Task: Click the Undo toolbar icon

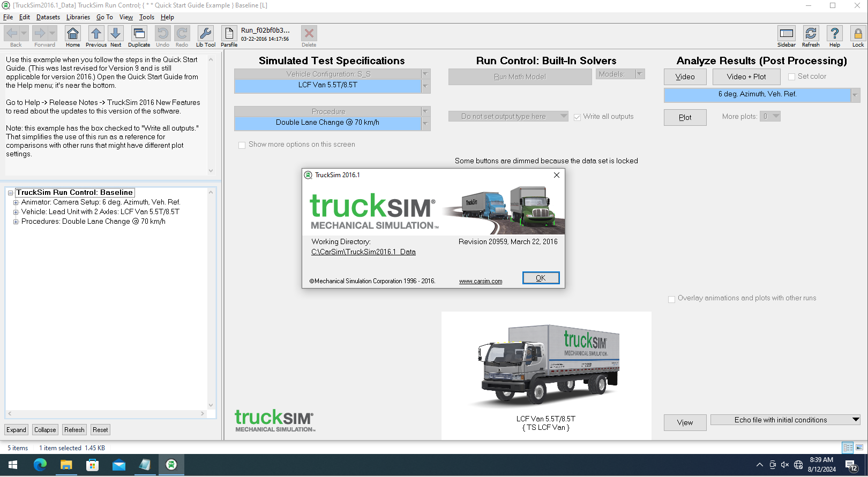Action: [x=162, y=34]
